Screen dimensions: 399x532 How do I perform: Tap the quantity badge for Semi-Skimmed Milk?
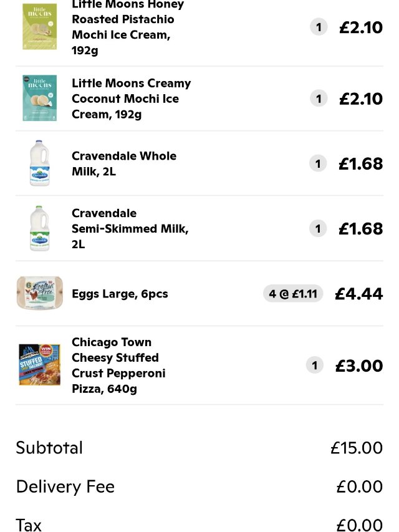coord(318,229)
